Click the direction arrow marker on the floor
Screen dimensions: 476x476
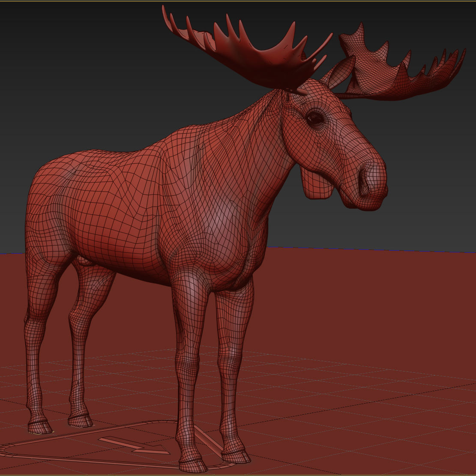[x=135, y=445]
